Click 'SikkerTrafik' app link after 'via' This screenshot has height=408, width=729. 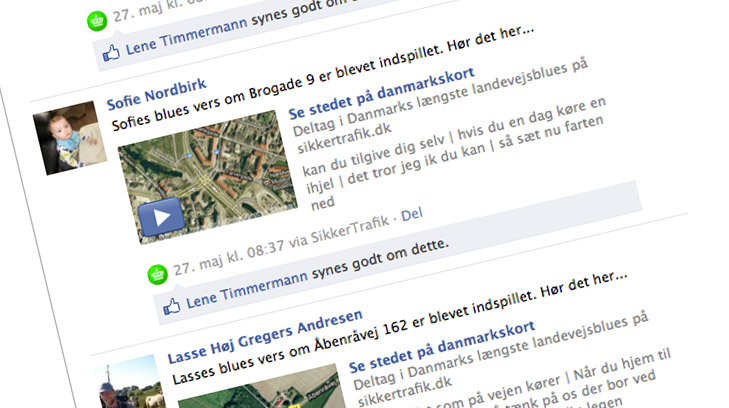pyautogui.click(x=350, y=230)
